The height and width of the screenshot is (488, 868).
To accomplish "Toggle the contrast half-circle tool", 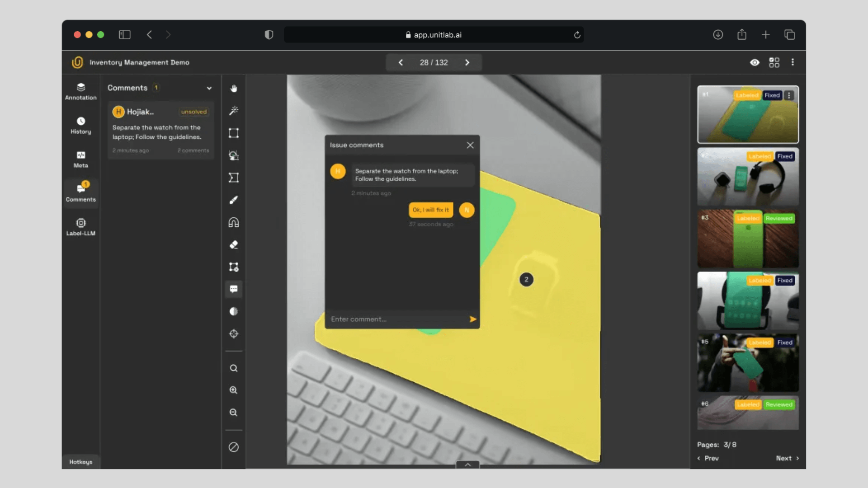I will click(234, 311).
